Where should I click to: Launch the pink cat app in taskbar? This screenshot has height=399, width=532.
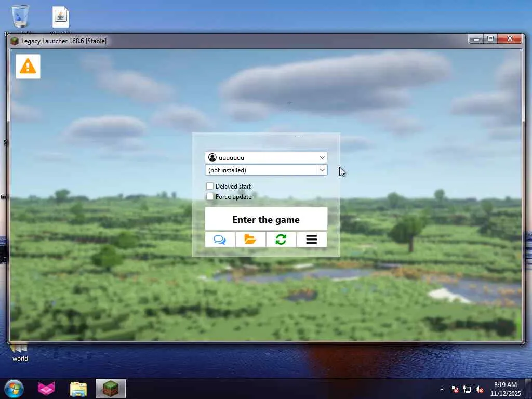[46, 389]
